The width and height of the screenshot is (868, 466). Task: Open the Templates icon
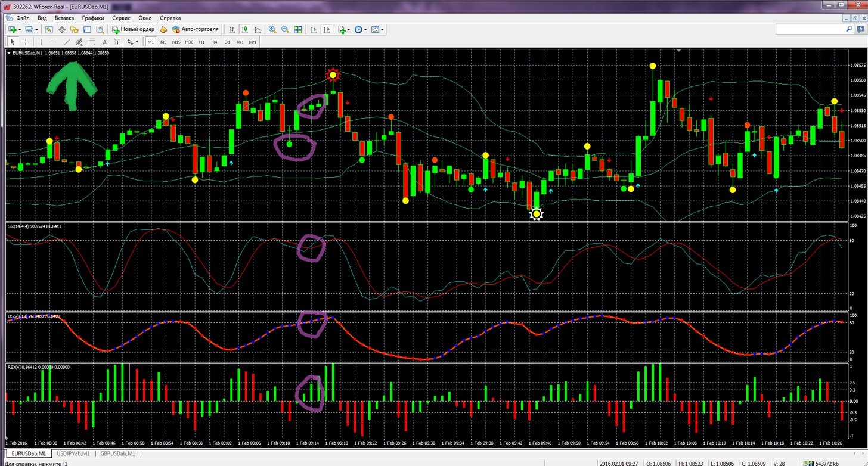(x=375, y=29)
